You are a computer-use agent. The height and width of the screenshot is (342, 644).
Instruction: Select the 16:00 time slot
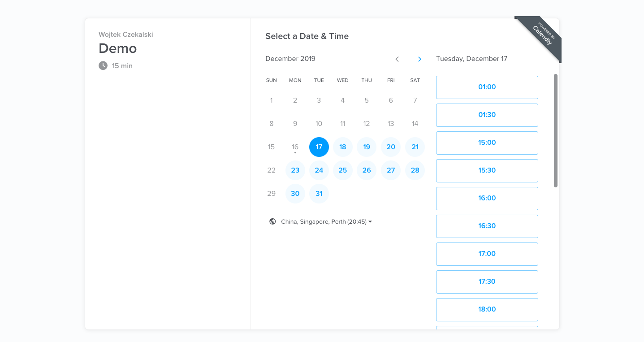(487, 199)
